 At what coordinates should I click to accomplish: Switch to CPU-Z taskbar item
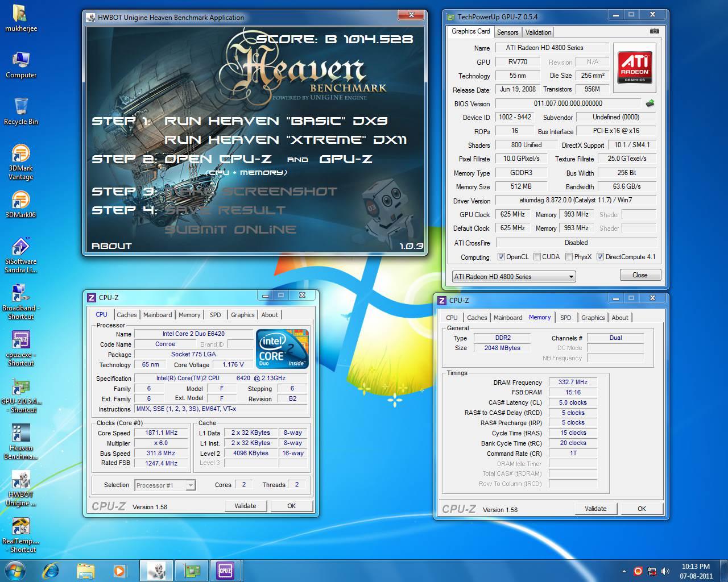226,570
